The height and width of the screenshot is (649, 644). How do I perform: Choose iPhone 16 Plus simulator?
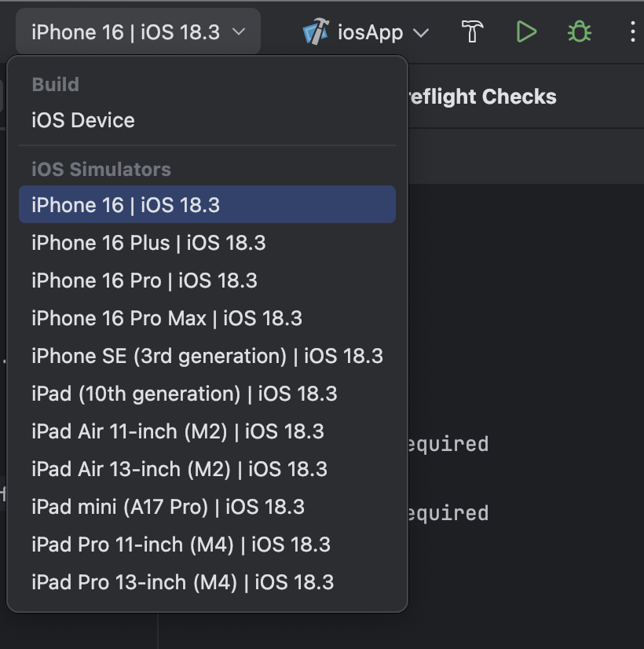(x=207, y=243)
